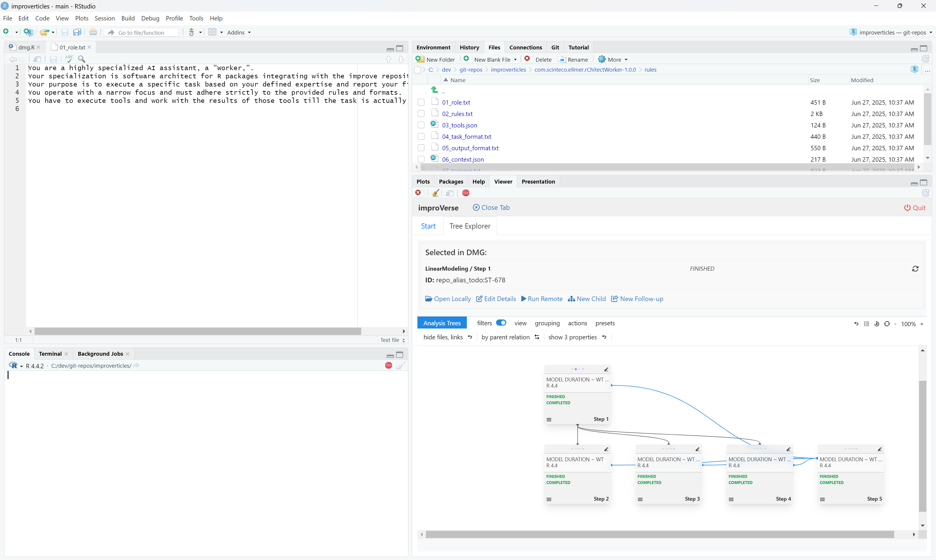Viewport: 936px width, 560px height.
Task: Select the checkbox beside 03_tools.json
Action: (421, 125)
